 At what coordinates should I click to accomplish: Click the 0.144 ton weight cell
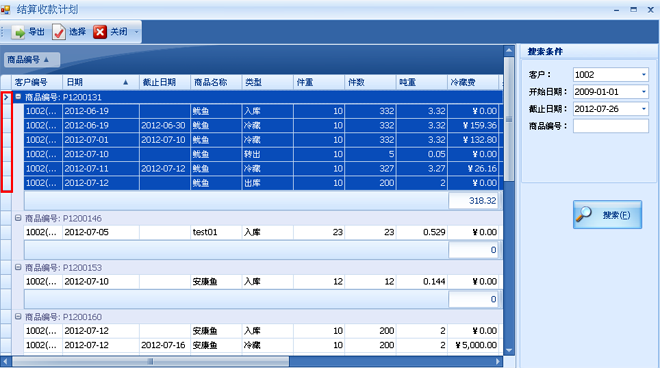tap(422, 281)
